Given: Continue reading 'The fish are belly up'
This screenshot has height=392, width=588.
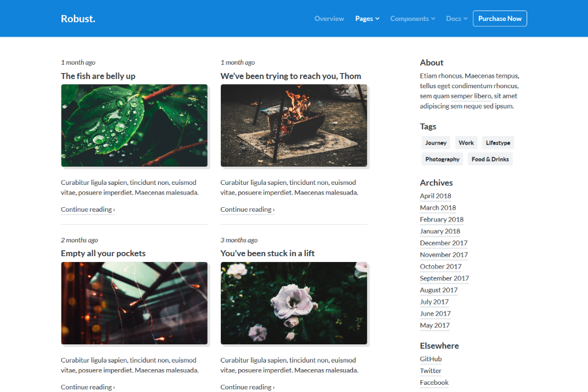Looking at the screenshot, I should [x=88, y=210].
